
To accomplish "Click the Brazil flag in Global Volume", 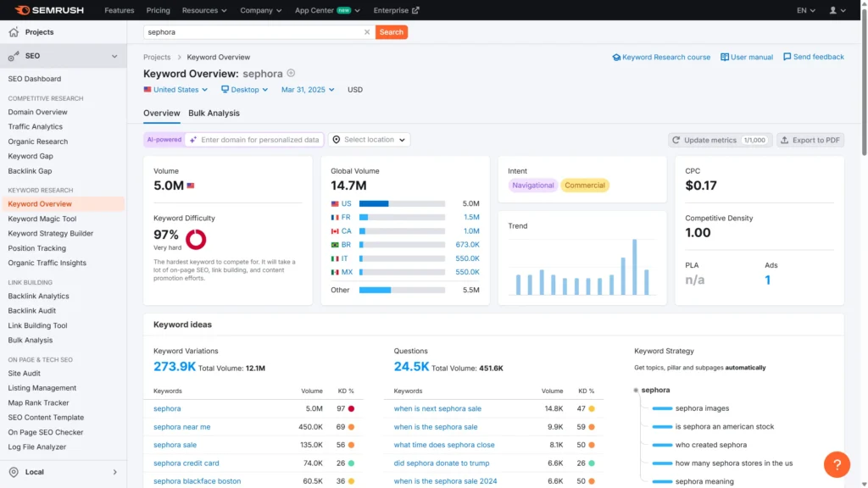I will [335, 245].
